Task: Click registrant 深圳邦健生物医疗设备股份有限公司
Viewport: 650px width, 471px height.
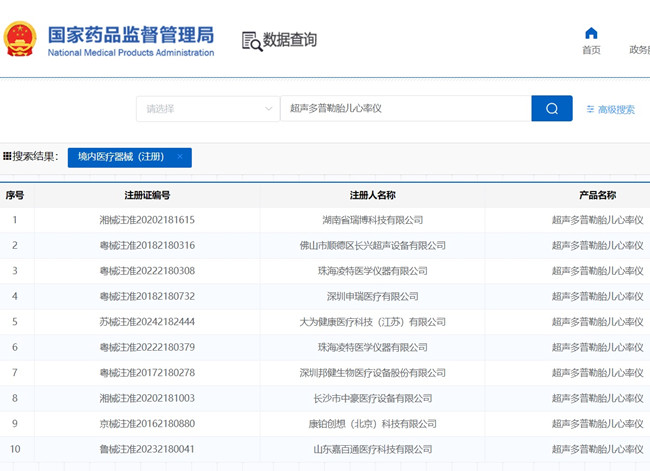Action: coord(373,373)
